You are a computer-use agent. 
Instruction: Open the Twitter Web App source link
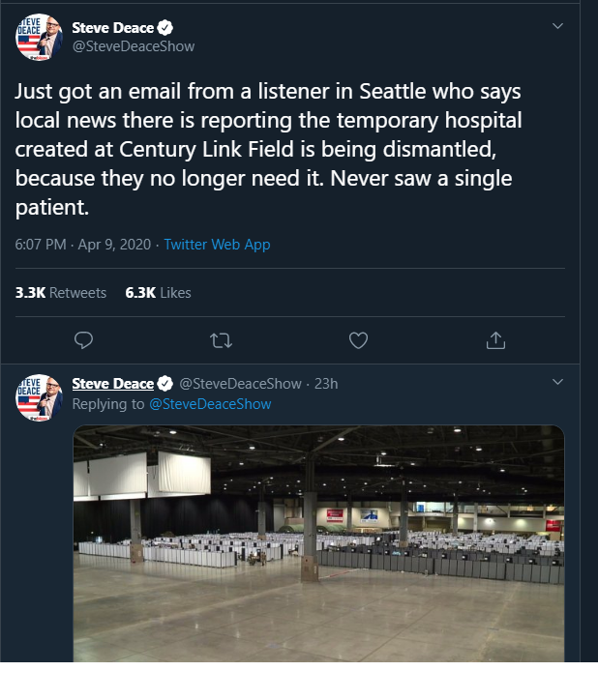click(217, 245)
